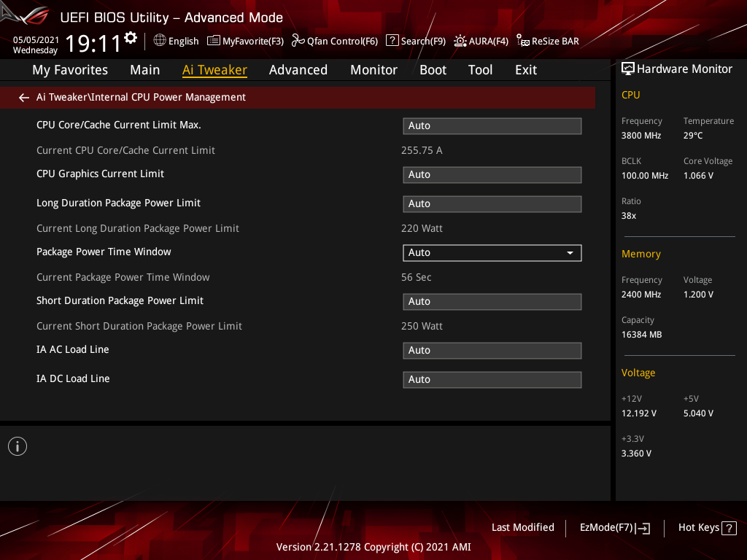Viewport: 747px width, 560px height.
Task: Open the Search(F9) question mark icon
Action: click(392, 41)
